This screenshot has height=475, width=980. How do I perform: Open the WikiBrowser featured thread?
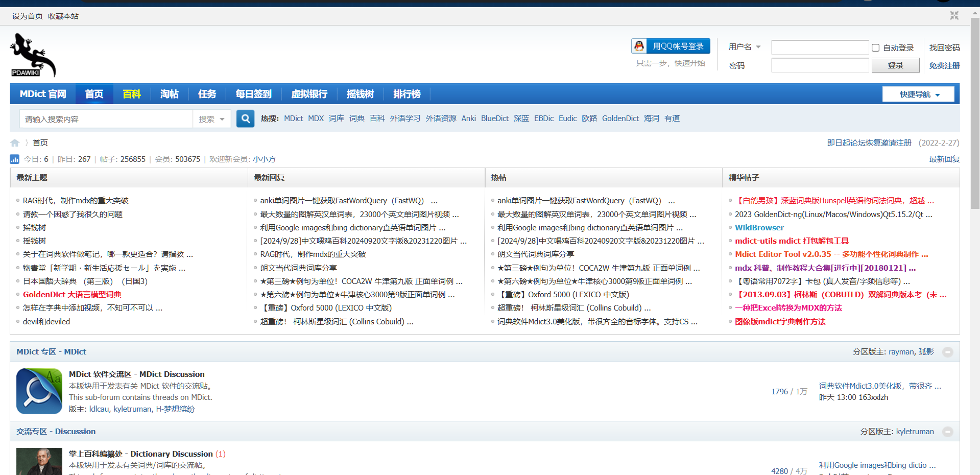click(x=759, y=228)
